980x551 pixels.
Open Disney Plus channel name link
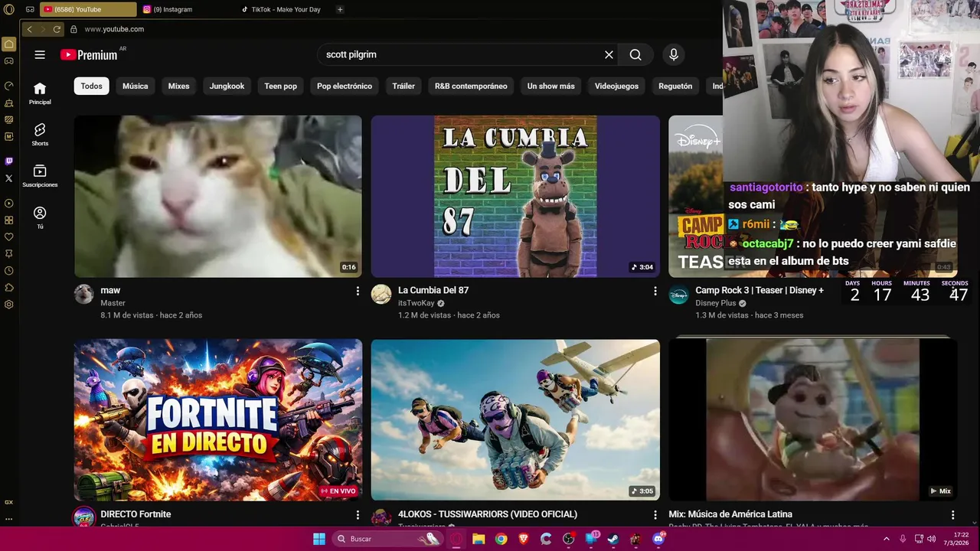click(715, 303)
